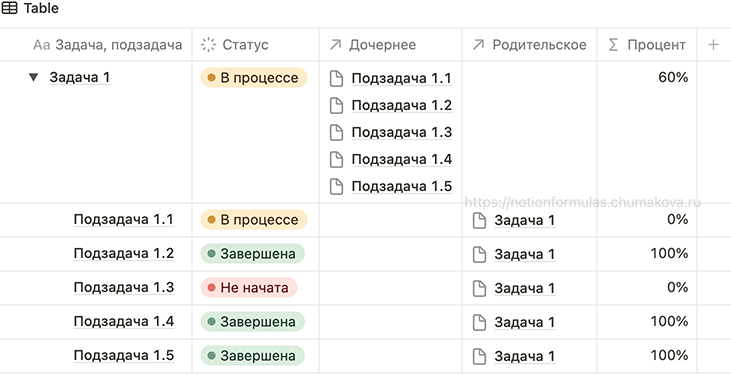This screenshot has height=375, width=731.
Task: Click page icon beside Подзадача 1.3 relation
Action: 336,132
